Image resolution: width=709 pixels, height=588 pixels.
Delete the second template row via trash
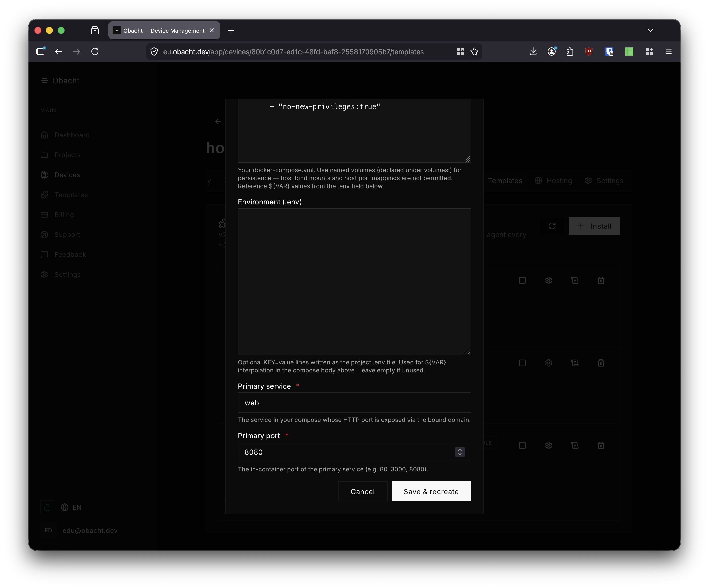pyautogui.click(x=601, y=363)
